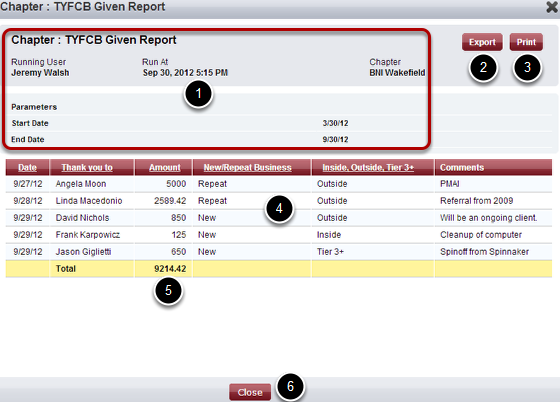Click the PMAI comment cell

tap(450, 184)
